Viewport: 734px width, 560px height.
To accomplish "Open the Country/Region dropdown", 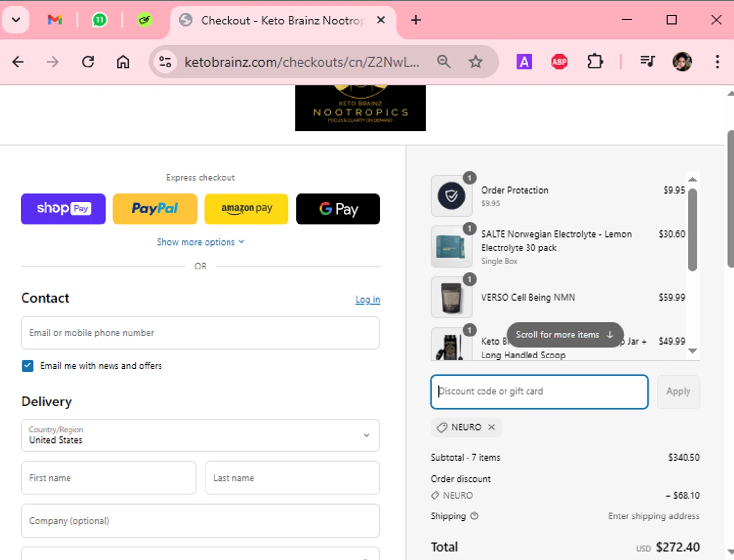I will 200,435.
